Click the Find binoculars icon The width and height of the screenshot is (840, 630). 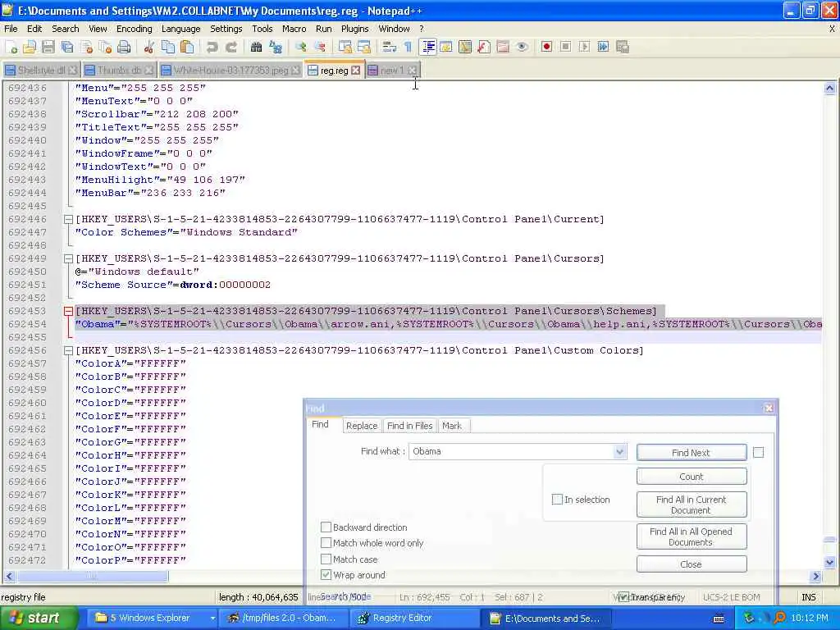pyautogui.click(x=257, y=47)
